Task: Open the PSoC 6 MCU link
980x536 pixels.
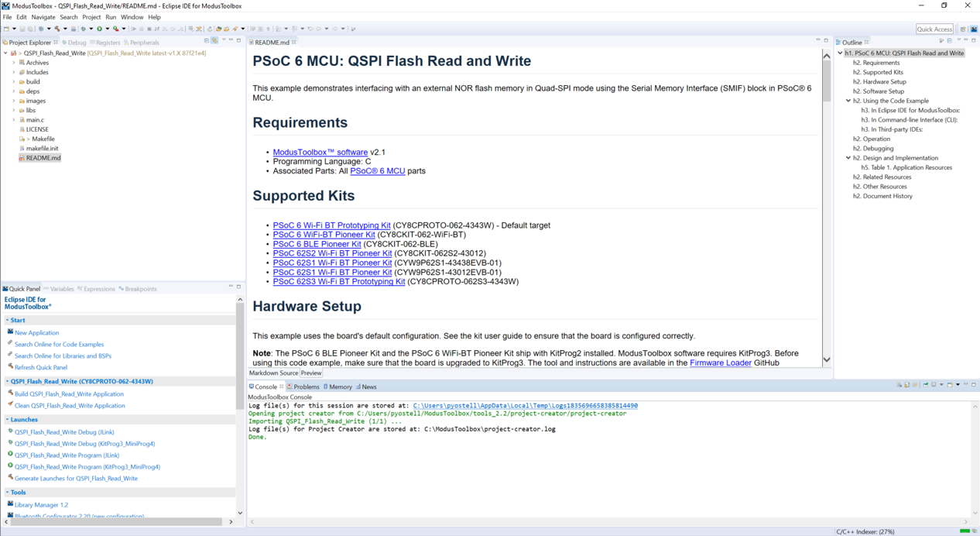Action: 378,170
